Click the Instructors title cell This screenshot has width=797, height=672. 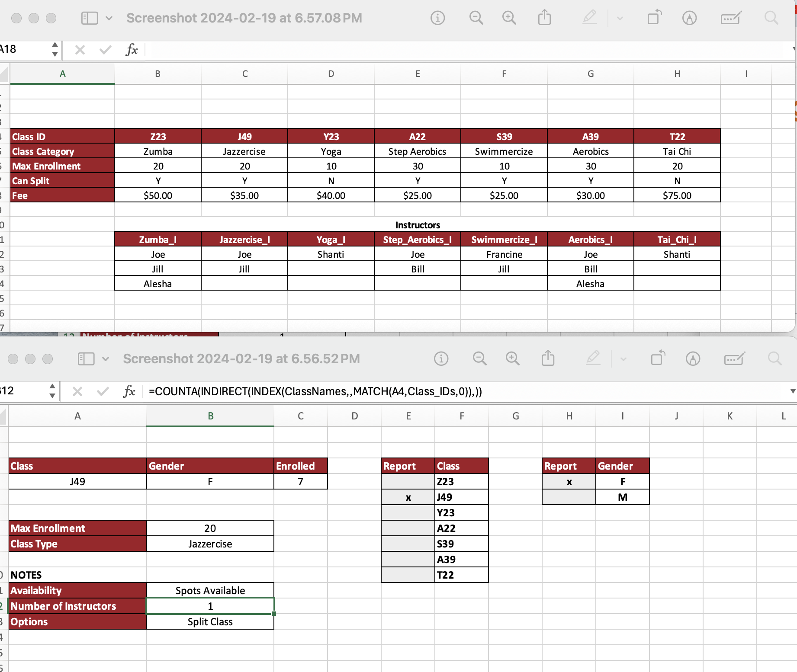click(418, 225)
